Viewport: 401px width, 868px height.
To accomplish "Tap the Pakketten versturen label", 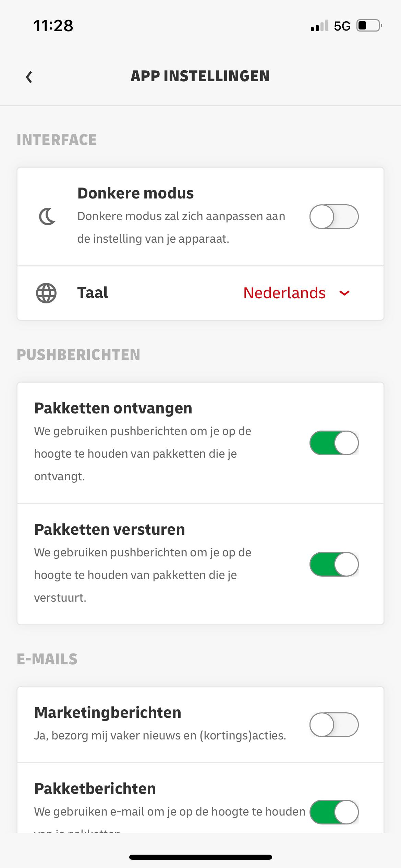I will click(110, 530).
